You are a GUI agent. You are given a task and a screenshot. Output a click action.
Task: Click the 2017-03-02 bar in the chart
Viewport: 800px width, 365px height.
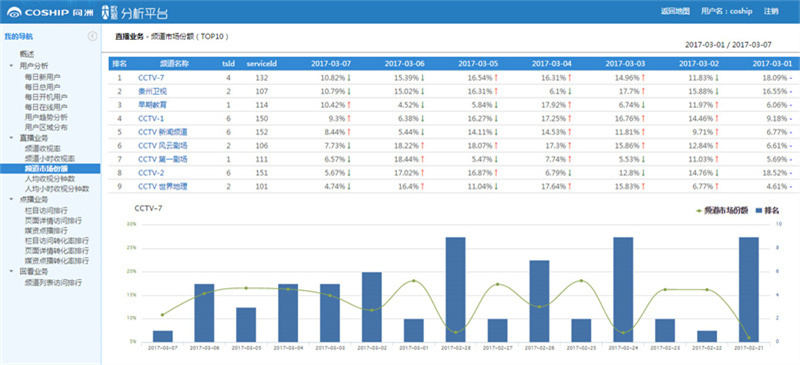tap(371, 307)
